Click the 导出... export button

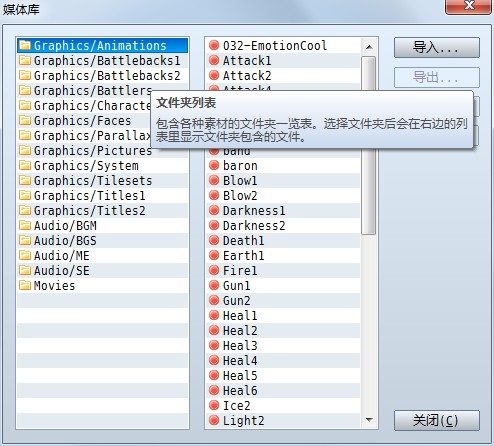click(437, 77)
